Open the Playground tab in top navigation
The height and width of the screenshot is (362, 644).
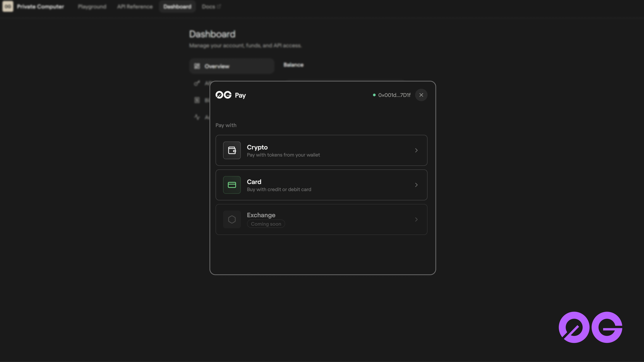[x=92, y=7]
